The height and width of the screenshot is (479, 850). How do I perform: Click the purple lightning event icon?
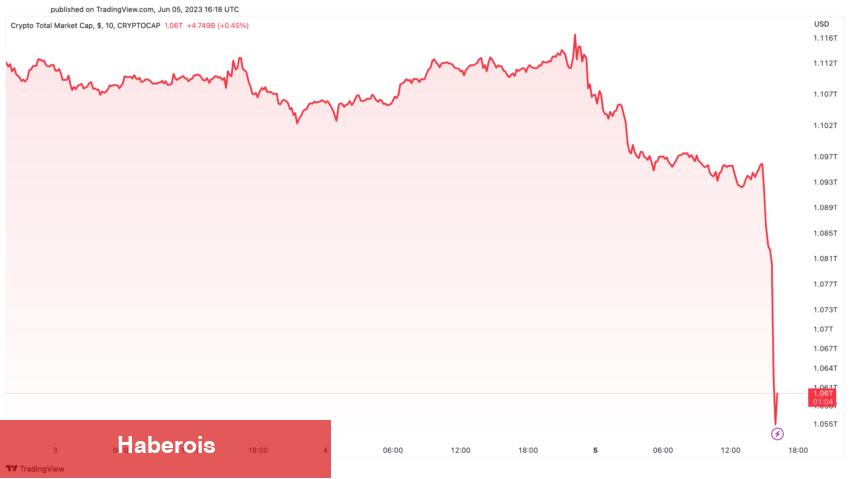(778, 434)
